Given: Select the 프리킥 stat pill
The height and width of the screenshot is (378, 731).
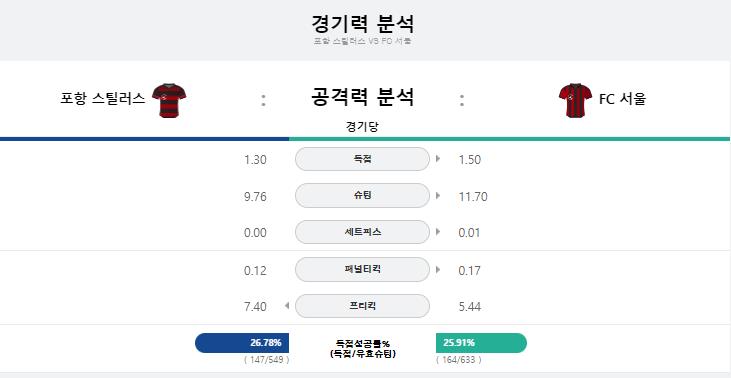Looking at the screenshot, I should (362, 306).
